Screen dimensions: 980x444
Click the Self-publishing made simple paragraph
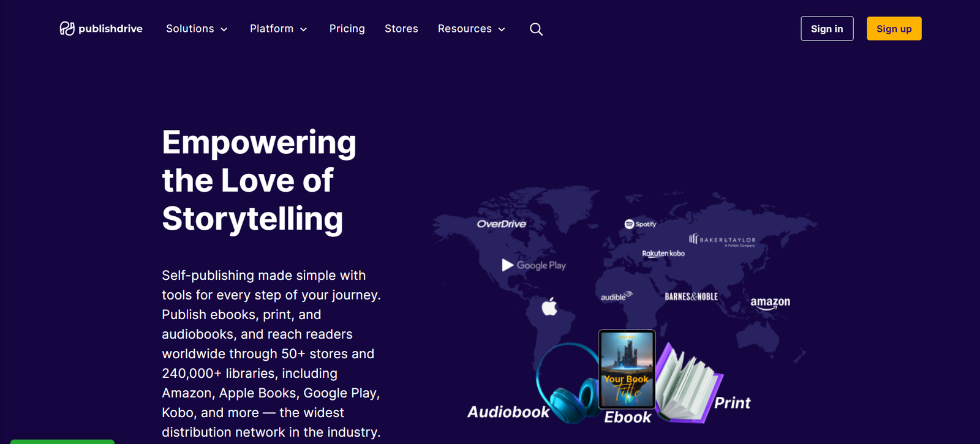tap(271, 353)
